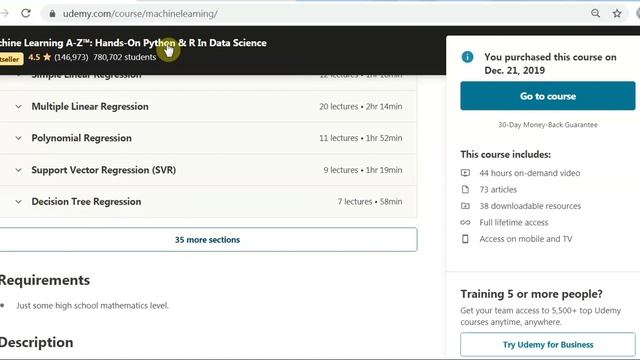Click the mobile device access icon
The height and width of the screenshot is (360, 640).
point(465,239)
